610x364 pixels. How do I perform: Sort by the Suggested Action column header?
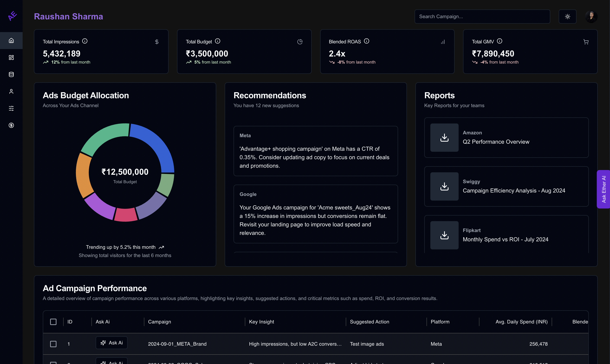369,322
